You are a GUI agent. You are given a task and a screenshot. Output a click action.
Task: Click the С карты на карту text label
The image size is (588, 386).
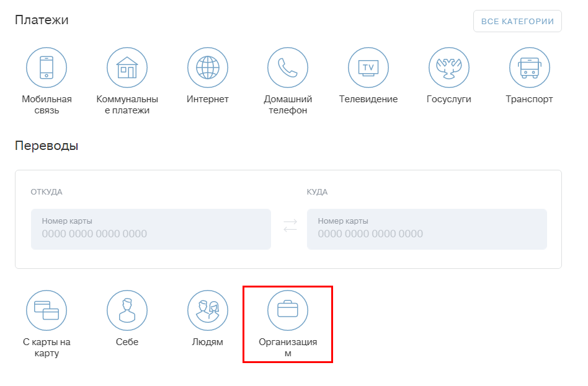pyautogui.click(x=47, y=348)
